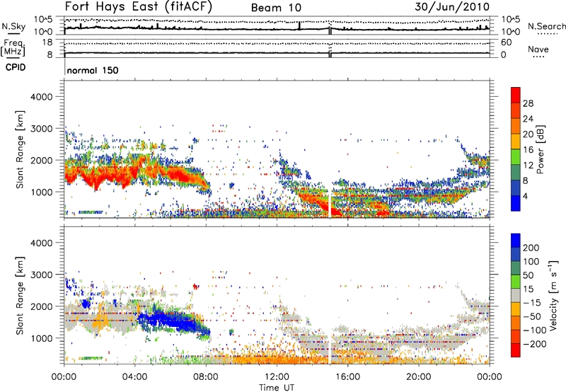Click the yellow 16 dB power swatch
Screen dimensions: 566x392
click(516, 141)
